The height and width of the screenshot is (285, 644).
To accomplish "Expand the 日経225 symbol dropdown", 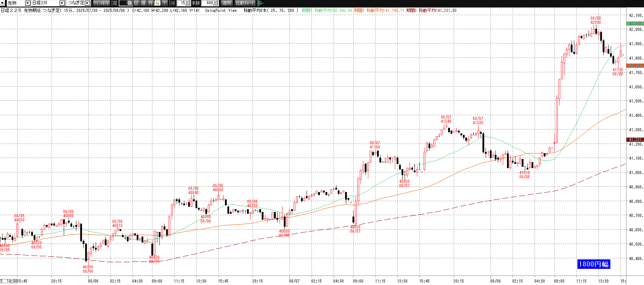I will click(x=62, y=3).
